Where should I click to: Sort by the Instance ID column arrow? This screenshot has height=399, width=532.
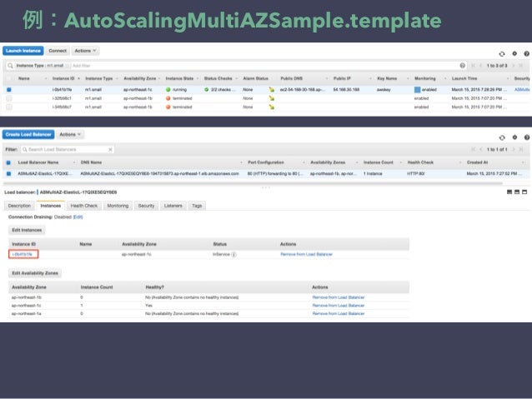click(78, 78)
